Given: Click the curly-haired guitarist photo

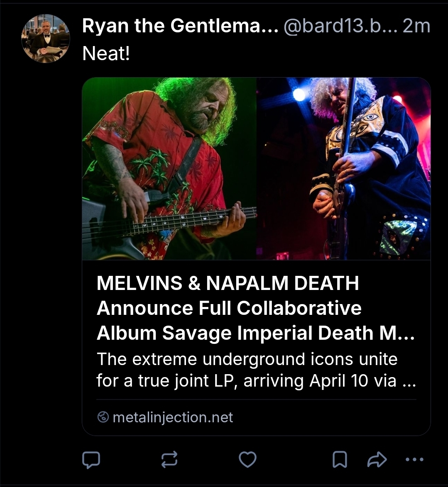Looking at the screenshot, I should point(343,169).
